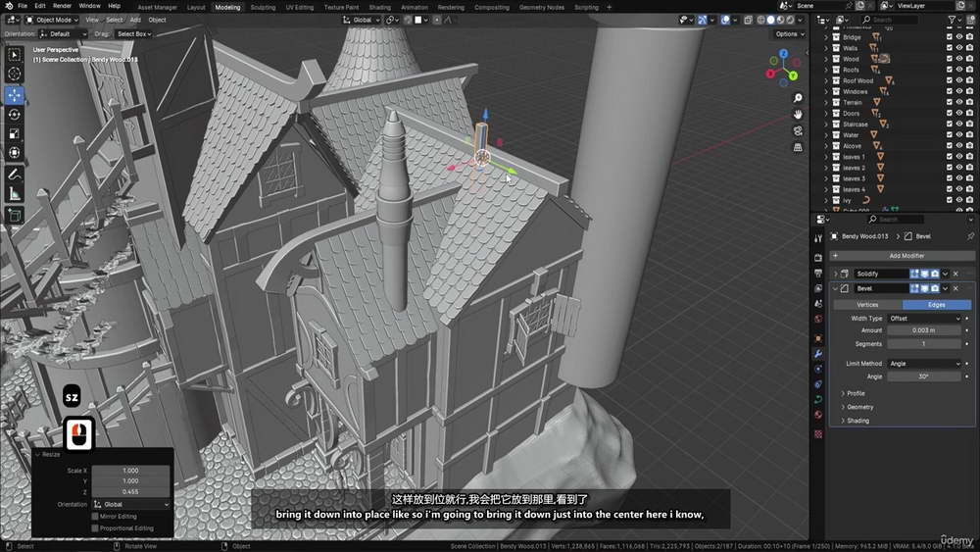Open the Scene properties tab
The width and height of the screenshot is (980, 552).
point(818,304)
